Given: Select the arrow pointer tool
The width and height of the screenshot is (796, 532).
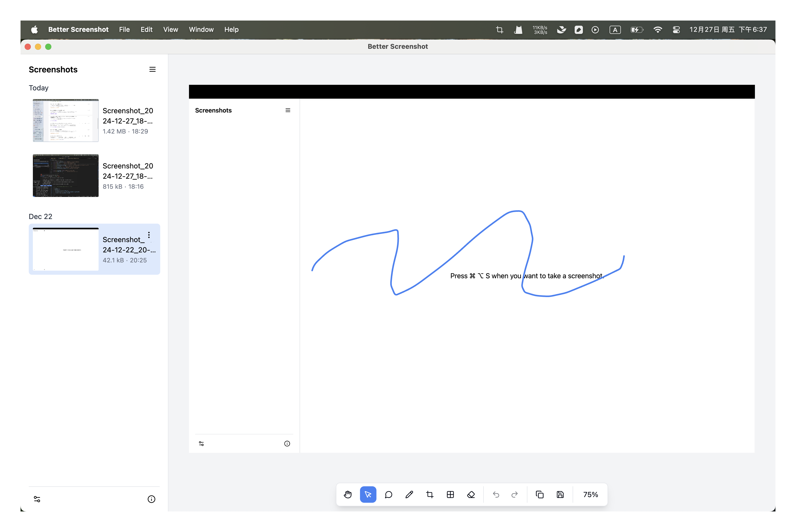Looking at the screenshot, I should point(368,494).
